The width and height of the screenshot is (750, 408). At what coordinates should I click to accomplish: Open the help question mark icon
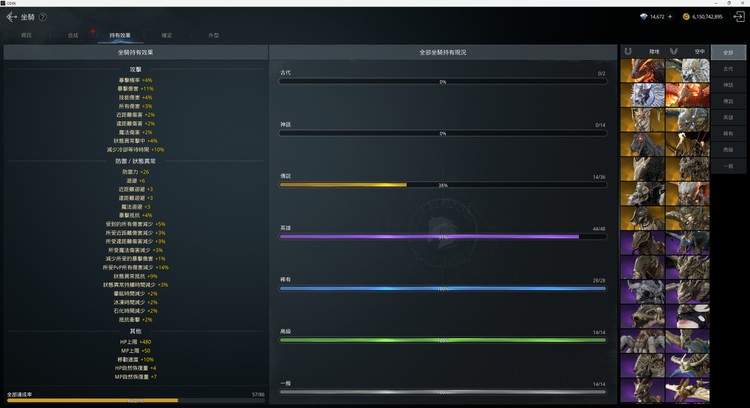[43, 17]
